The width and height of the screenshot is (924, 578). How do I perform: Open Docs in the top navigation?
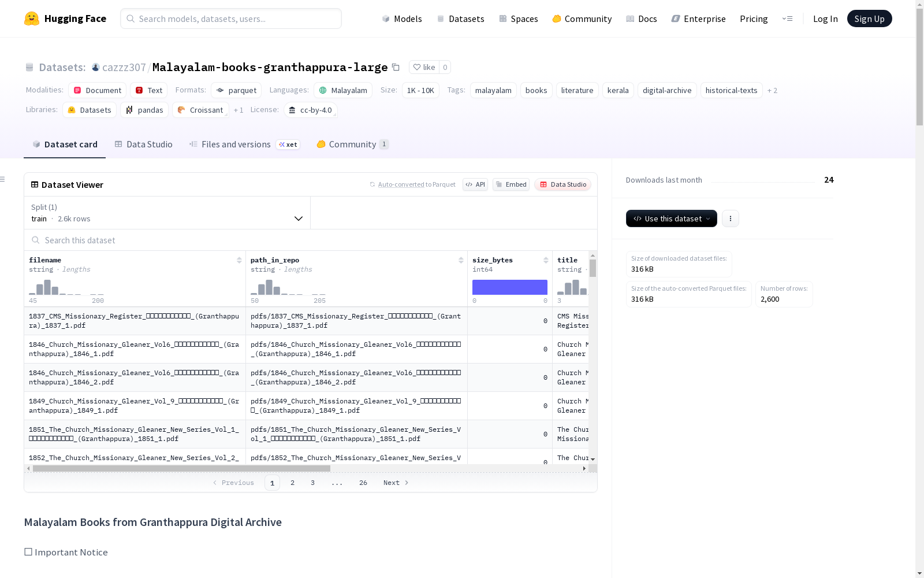[642, 18]
